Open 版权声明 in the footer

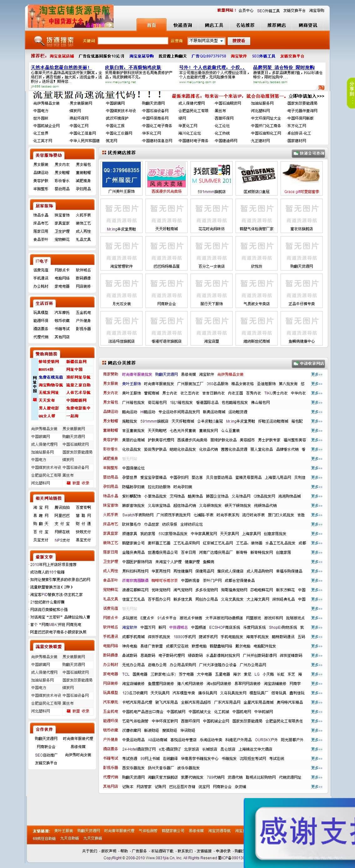109,851
